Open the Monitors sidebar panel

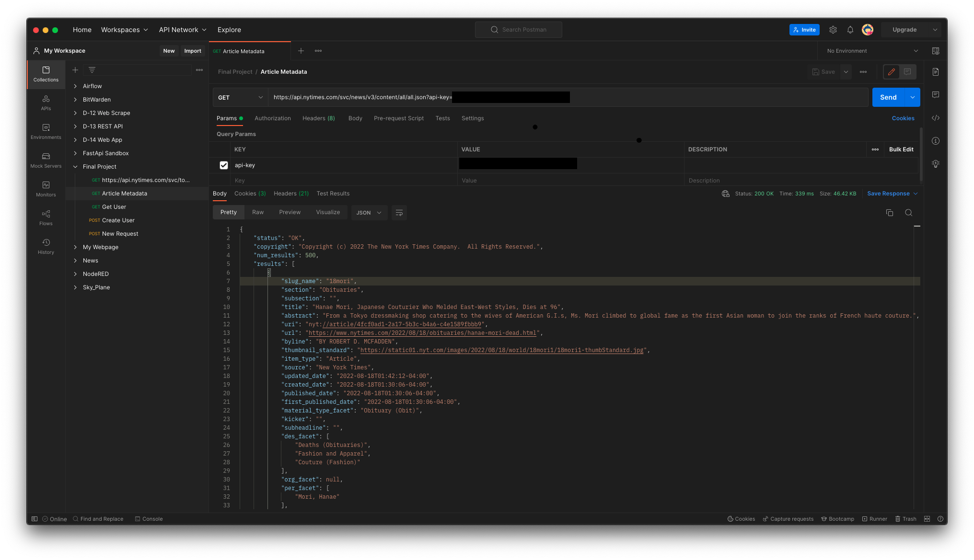pyautogui.click(x=46, y=189)
